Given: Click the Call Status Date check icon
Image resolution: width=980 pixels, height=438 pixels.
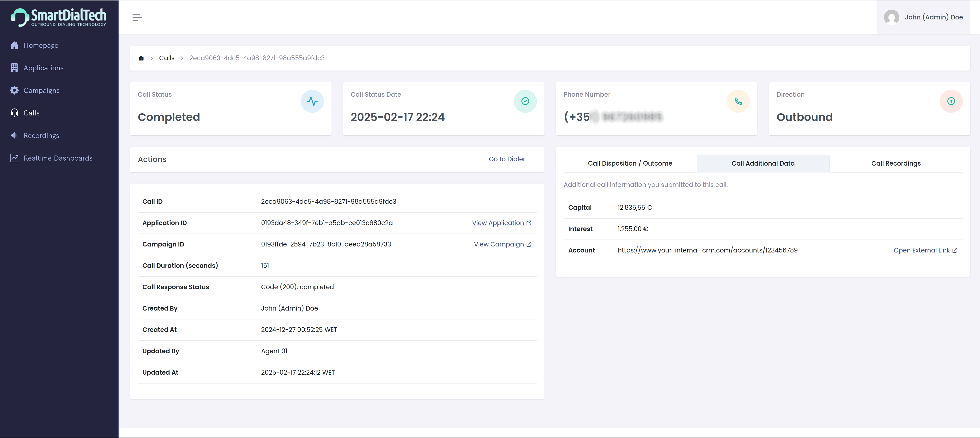Looking at the screenshot, I should click(525, 101).
